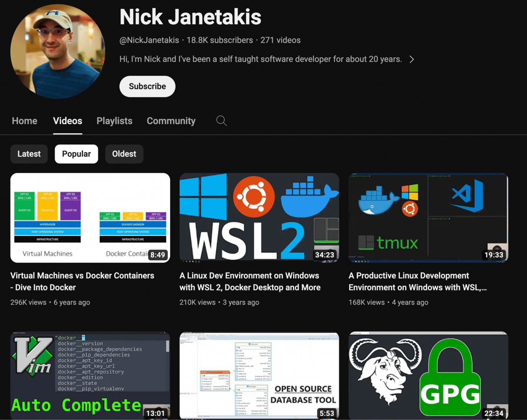Go to the Community tab
527x420 pixels.
[171, 121]
